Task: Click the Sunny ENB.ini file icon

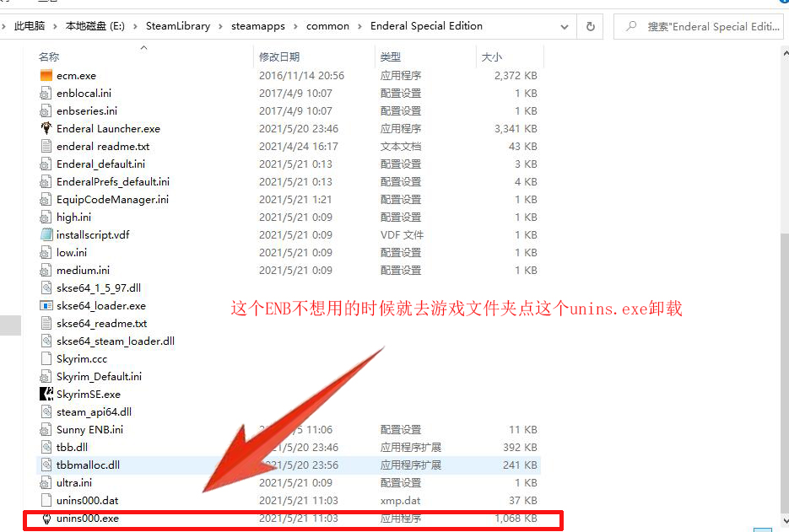Action: coord(46,429)
